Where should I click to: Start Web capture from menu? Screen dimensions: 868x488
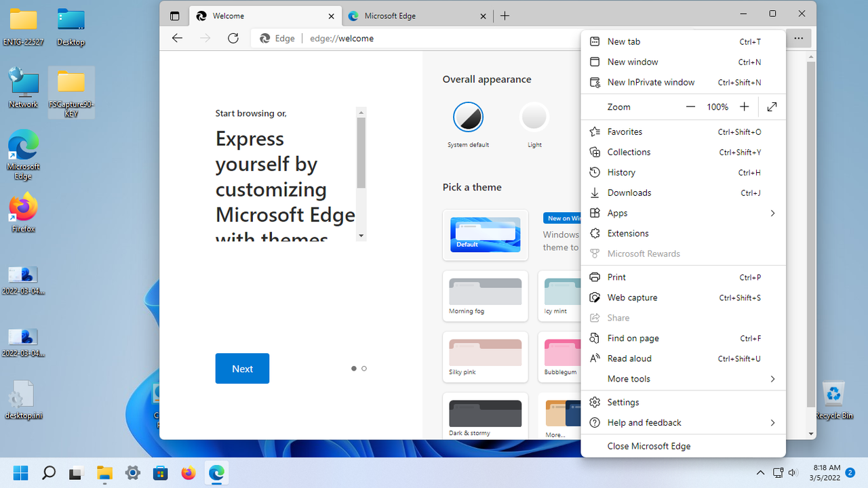(684, 298)
